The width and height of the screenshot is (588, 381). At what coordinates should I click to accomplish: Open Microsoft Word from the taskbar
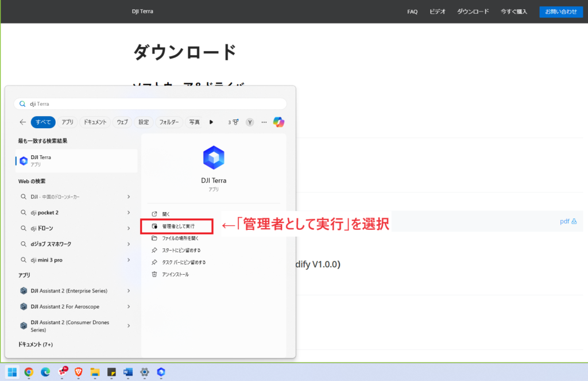(128, 372)
